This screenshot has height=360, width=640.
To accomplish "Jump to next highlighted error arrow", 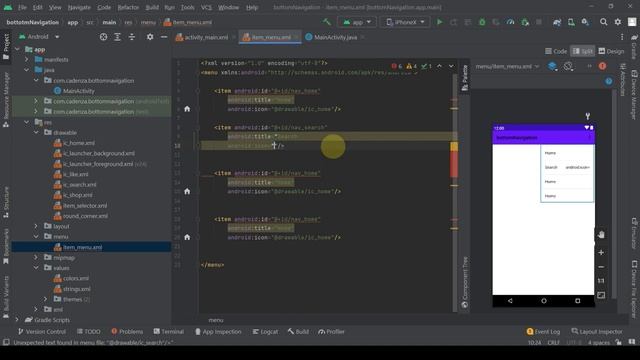I will pyautogui.click(x=451, y=66).
